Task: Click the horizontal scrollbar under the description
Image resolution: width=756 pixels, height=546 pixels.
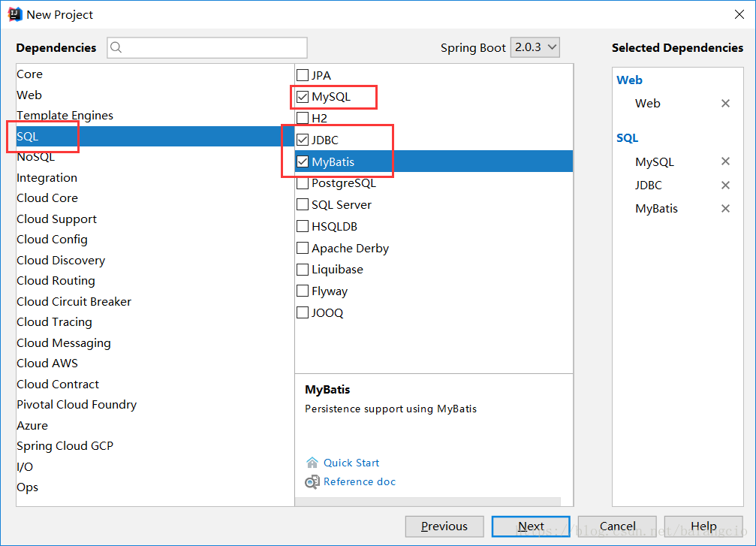Action: pos(428,502)
